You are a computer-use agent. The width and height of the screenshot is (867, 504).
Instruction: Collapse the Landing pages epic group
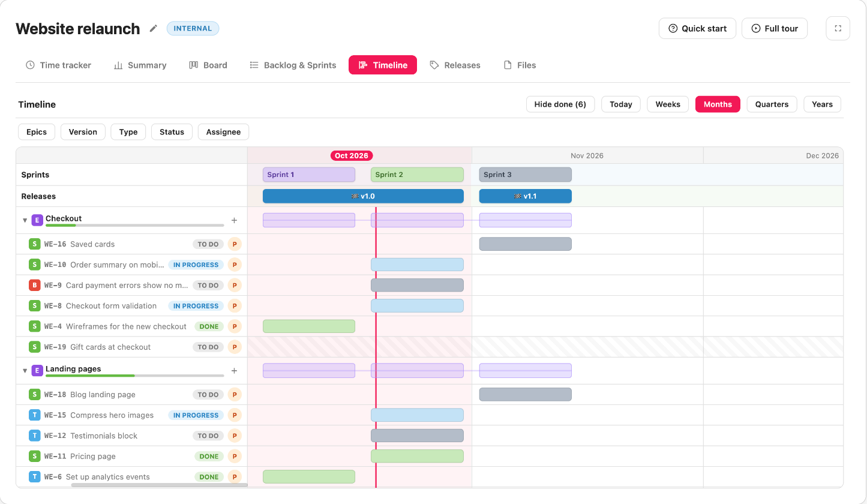coord(25,371)
